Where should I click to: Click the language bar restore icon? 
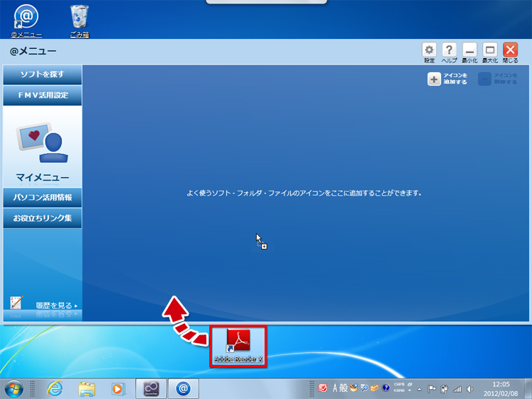(x=410, y=384)
